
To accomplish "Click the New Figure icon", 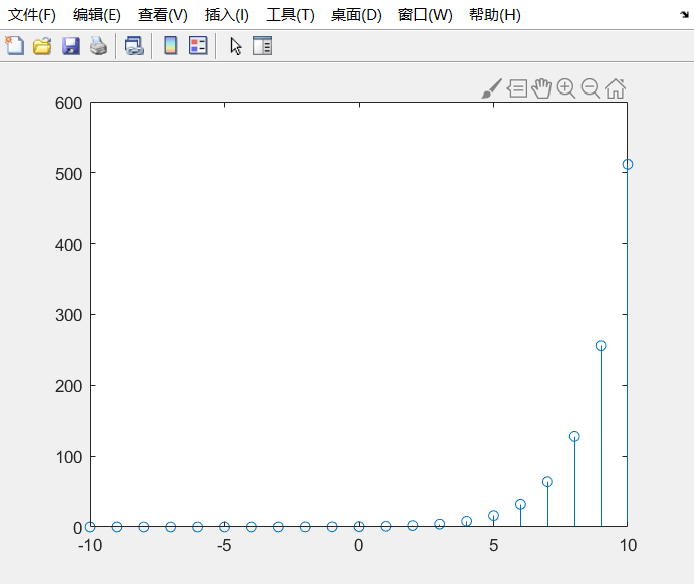I will (15, 46).
